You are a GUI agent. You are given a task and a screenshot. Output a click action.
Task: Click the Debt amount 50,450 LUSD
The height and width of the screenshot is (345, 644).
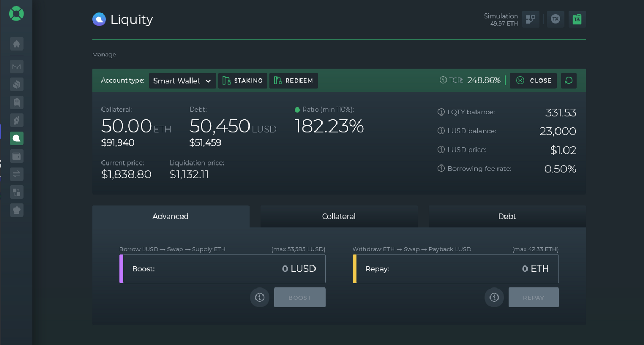pyautogui.click(x=233, y=126)
